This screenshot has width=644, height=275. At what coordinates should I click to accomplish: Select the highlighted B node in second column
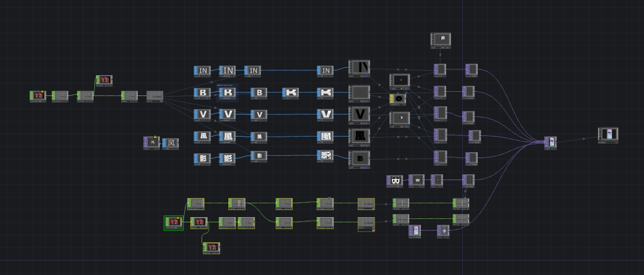[228, 92]
